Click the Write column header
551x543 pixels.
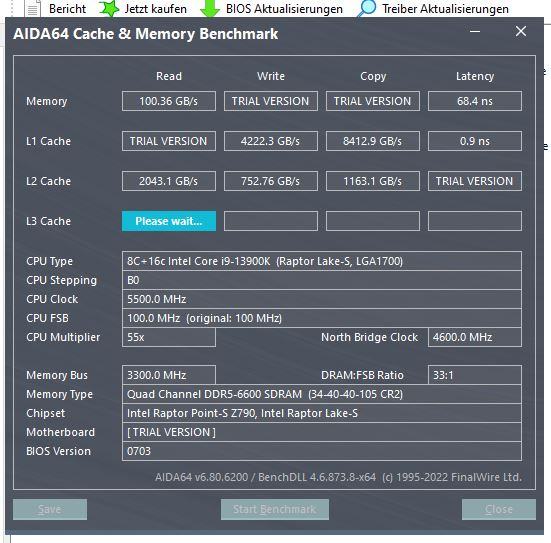(x=271, y=76)
